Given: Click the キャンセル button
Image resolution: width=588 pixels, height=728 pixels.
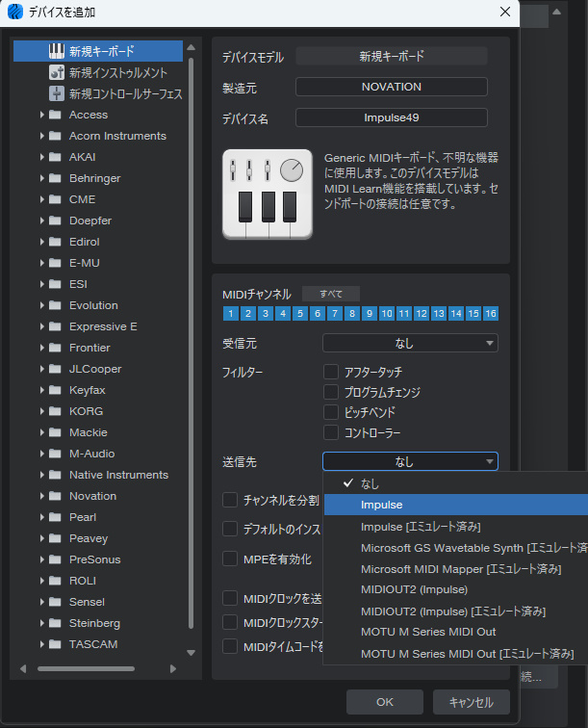Looking at the screenshot, I should coord(471,702).
